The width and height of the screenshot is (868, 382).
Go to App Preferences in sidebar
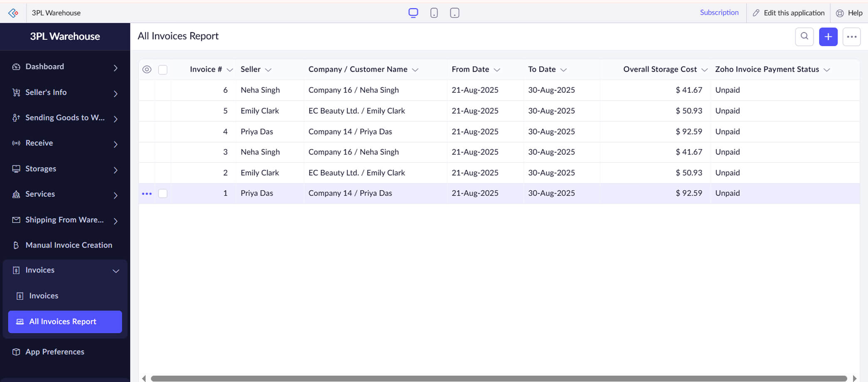(55, 352)
